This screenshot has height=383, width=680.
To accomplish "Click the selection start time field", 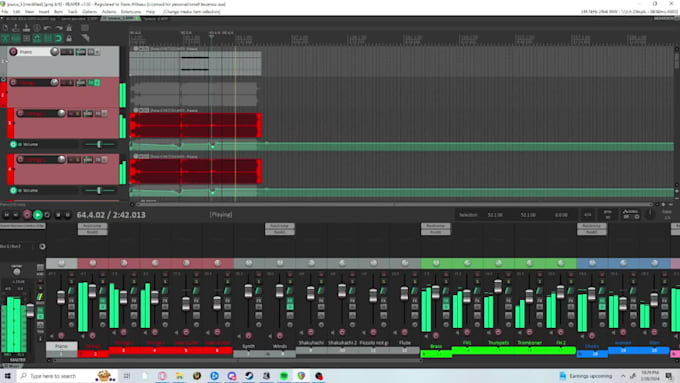I will click(x=495, y=215).
